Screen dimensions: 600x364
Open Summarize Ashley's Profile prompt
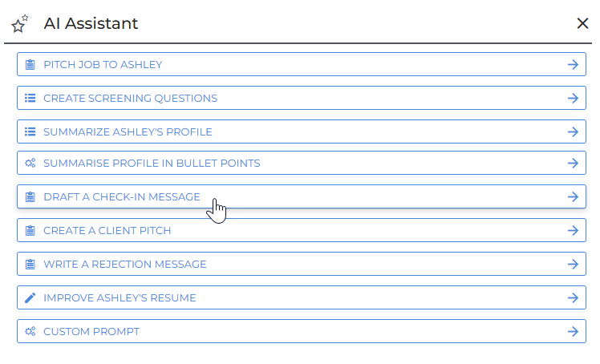coord(128,131)
